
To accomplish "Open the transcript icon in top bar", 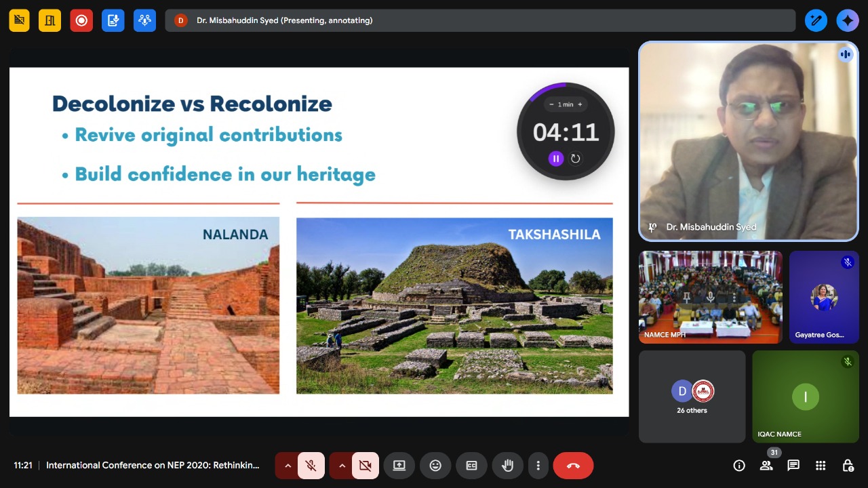I will 113,20.
